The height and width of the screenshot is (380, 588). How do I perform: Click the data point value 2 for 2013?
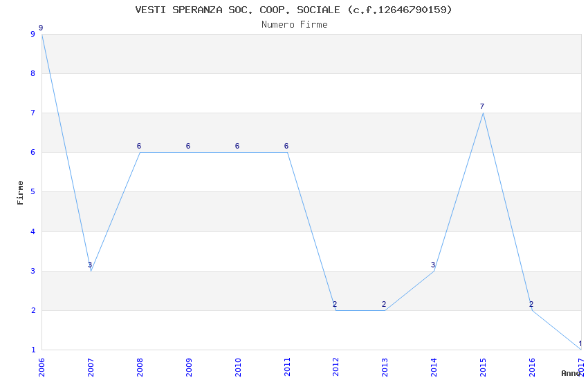[384, 304]
